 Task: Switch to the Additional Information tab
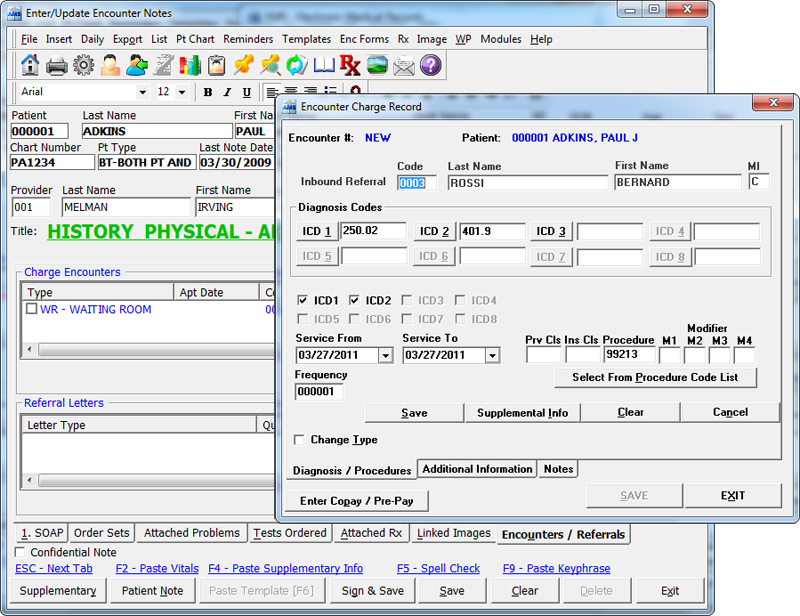tap(477, 469)
